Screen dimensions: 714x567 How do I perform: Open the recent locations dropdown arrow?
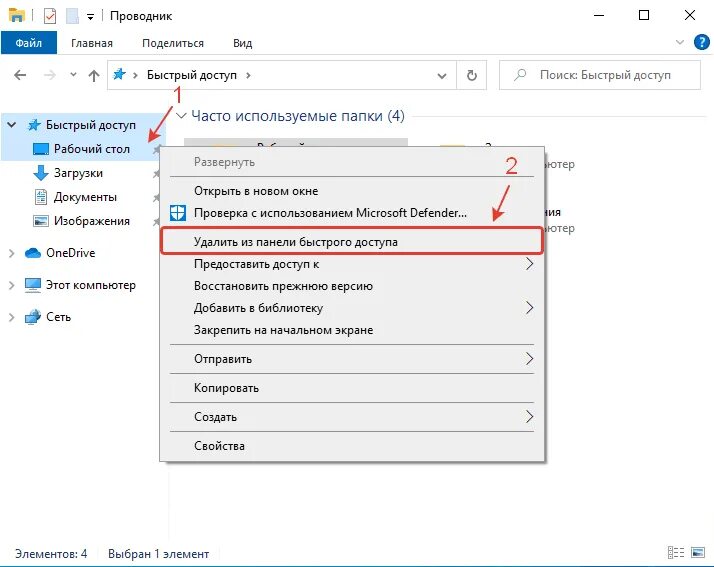coord(73,75)
